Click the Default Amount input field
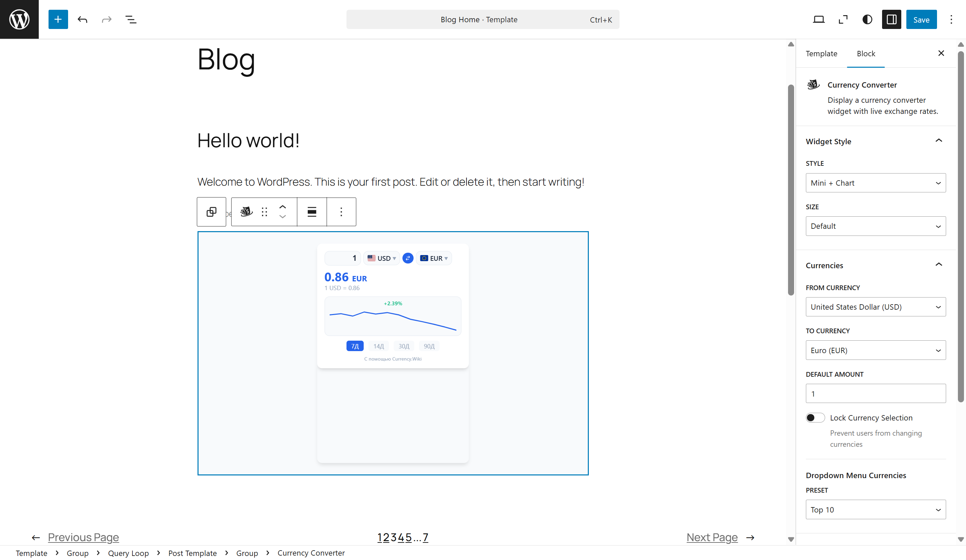The height and width of the screenshot is (560, 966). tap(876, 393)
